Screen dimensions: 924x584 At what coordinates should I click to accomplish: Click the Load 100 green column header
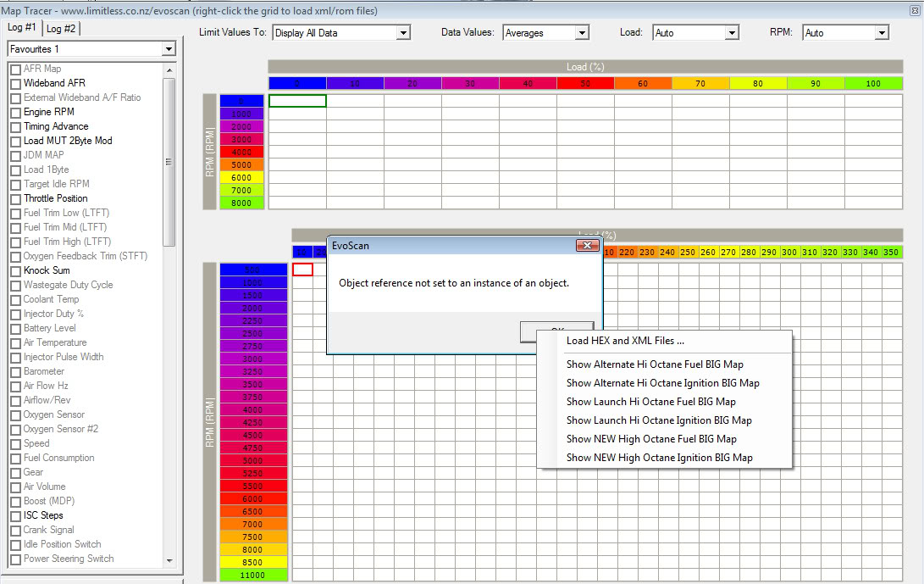click(873, 84)
